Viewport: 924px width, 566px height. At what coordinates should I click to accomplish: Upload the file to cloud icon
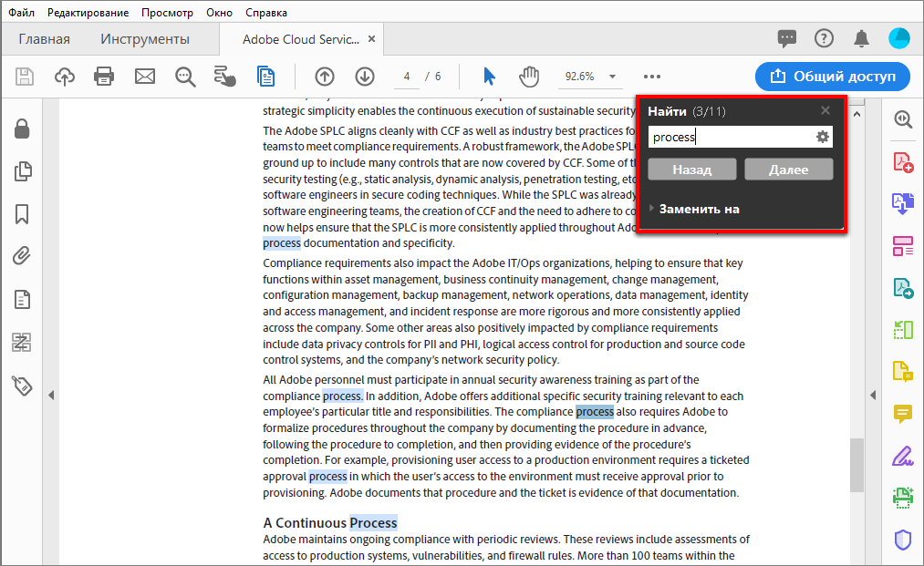[x=65, y=77]
